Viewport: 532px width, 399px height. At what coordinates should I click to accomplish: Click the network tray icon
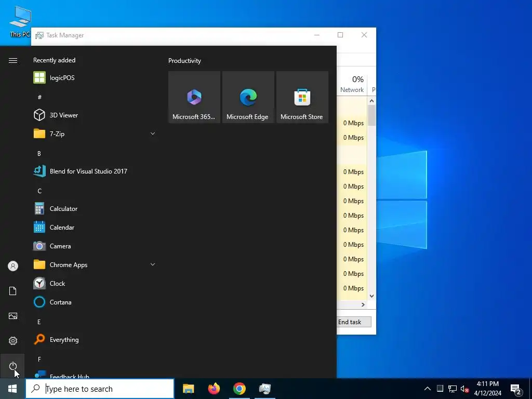(x=453, y=389)
